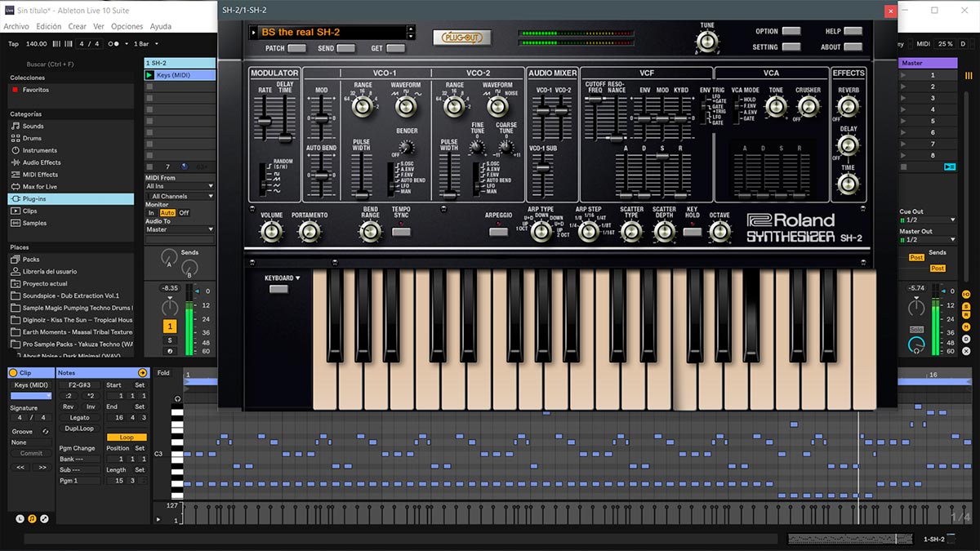The image size is (980, 551).
Task: Open the Master Out dropdown
Action: [928, 240]
